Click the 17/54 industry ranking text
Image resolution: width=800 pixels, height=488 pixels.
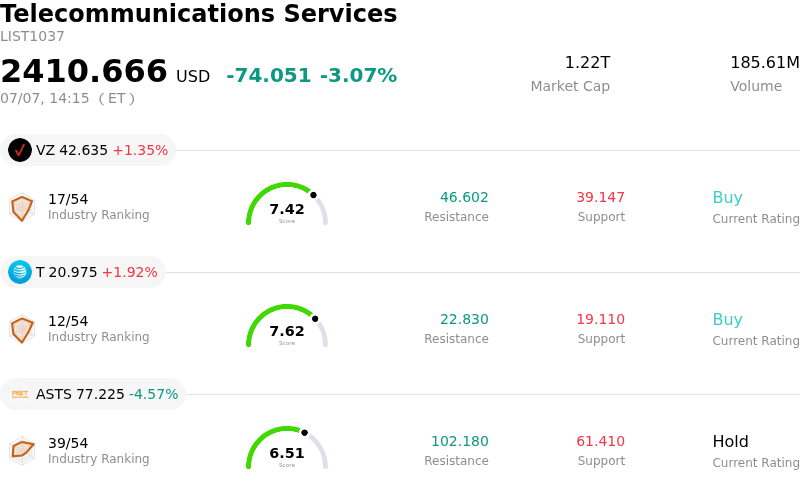point(68,199)
